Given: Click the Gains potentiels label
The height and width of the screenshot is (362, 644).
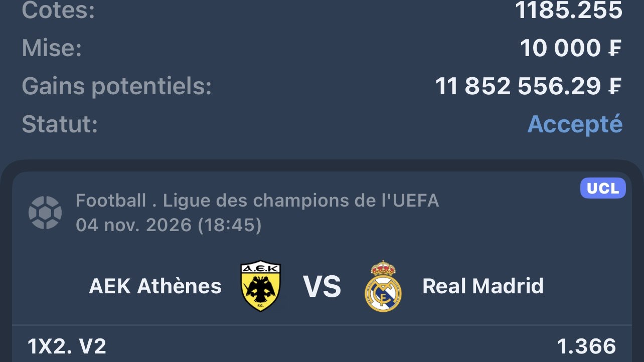Looking at the screenshot, I should 117,87.
